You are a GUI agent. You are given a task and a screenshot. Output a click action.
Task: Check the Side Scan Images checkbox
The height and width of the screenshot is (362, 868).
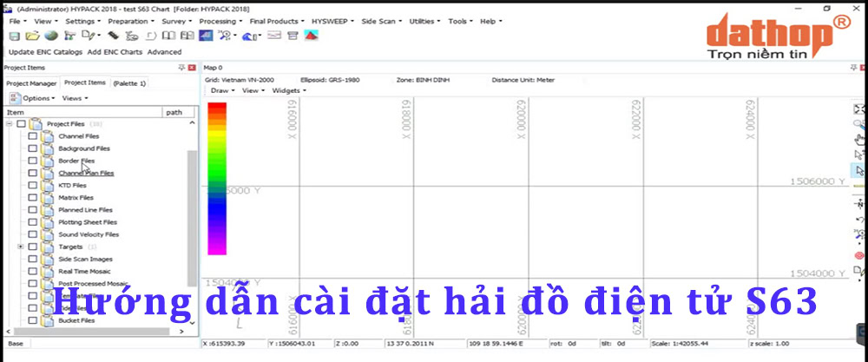[33, 259]
